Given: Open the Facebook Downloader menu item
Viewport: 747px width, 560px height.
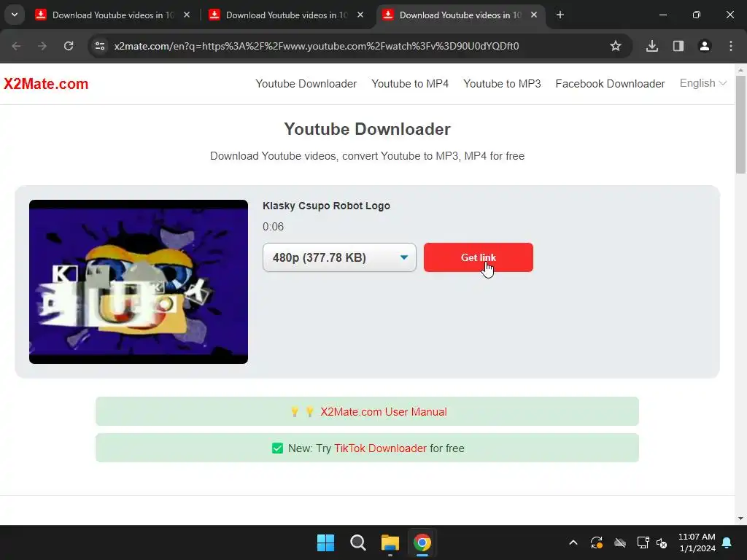Looking at the screenshot, I should point(611,84).
